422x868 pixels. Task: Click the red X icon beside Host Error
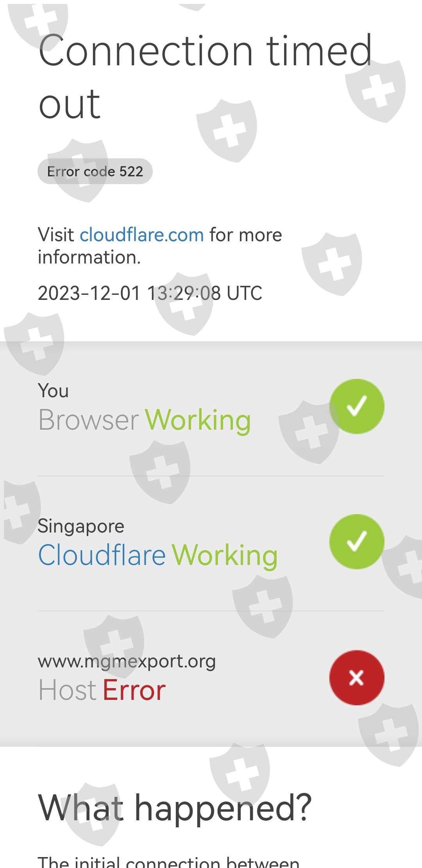point(357,678)
